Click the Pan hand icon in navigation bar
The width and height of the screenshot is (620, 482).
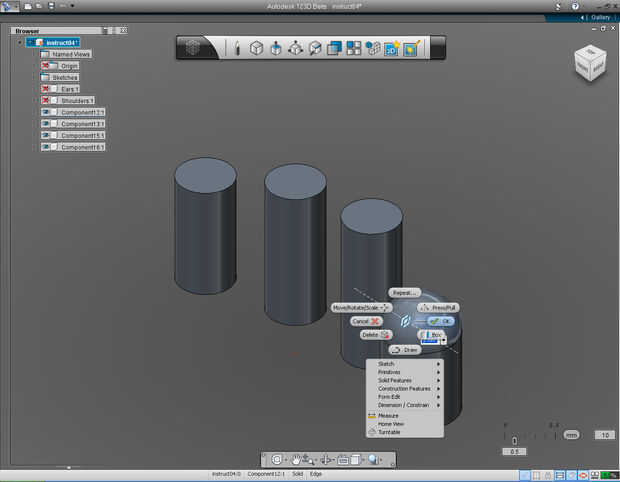296,460
